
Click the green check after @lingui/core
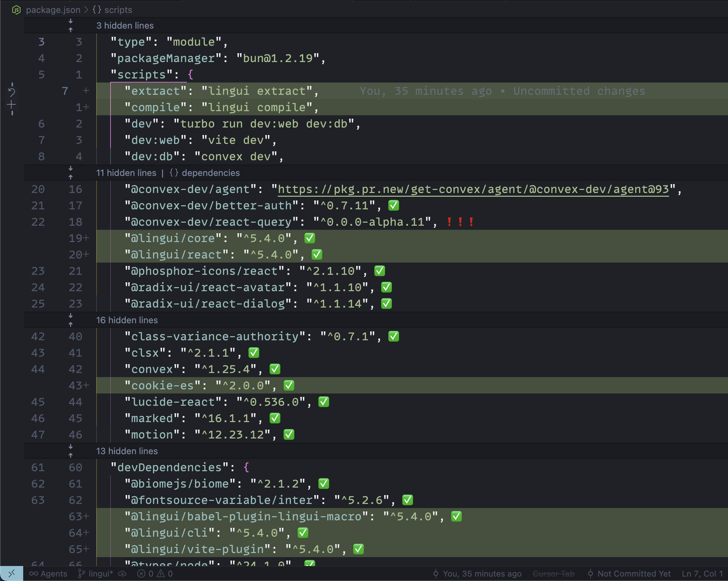pos(310,238)
